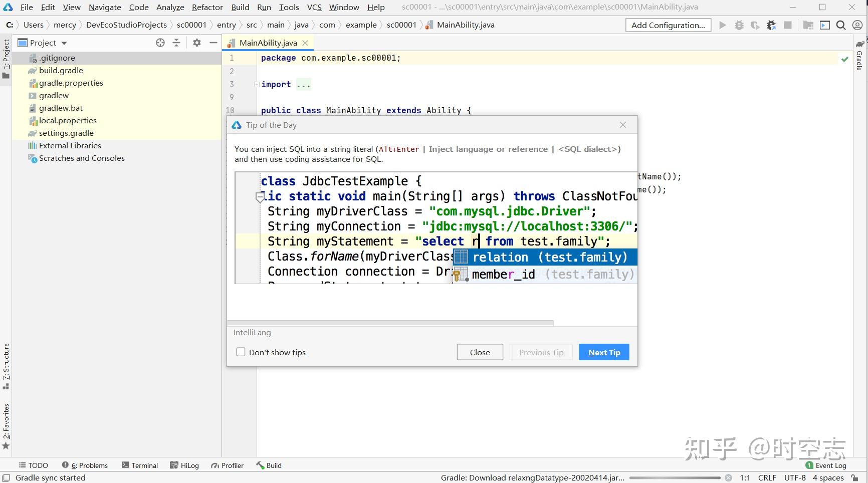The width and height of the screenshot is (868, 483).
Task: Click the Debug bug icon in toolbar
Action: pos(739,25)
